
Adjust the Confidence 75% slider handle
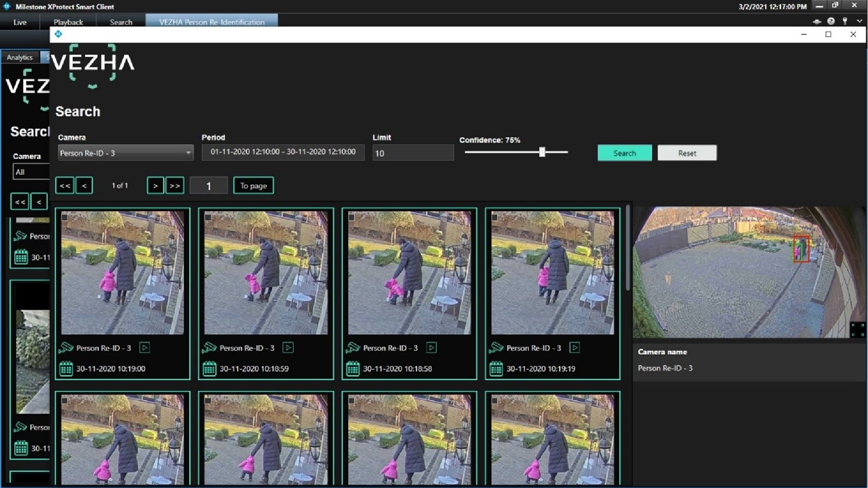coord(542,152)
